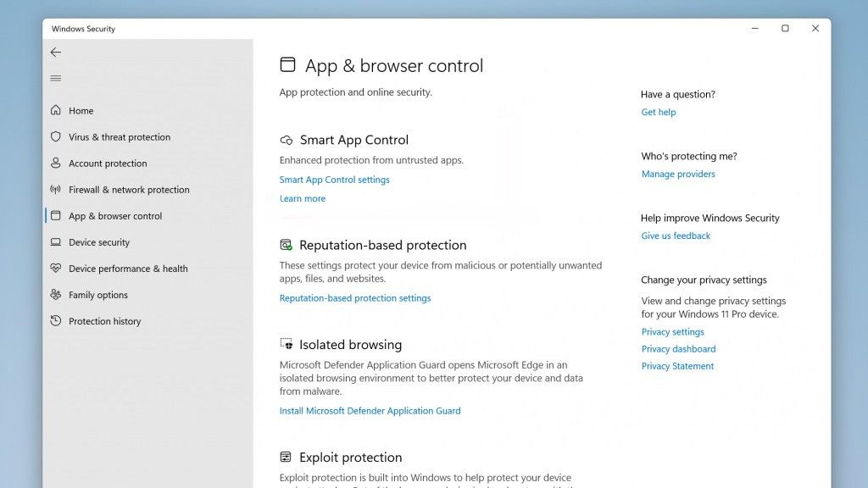Select App & browser control in sidebar
This screenshot has height=488, width=868.
point(115,216)
